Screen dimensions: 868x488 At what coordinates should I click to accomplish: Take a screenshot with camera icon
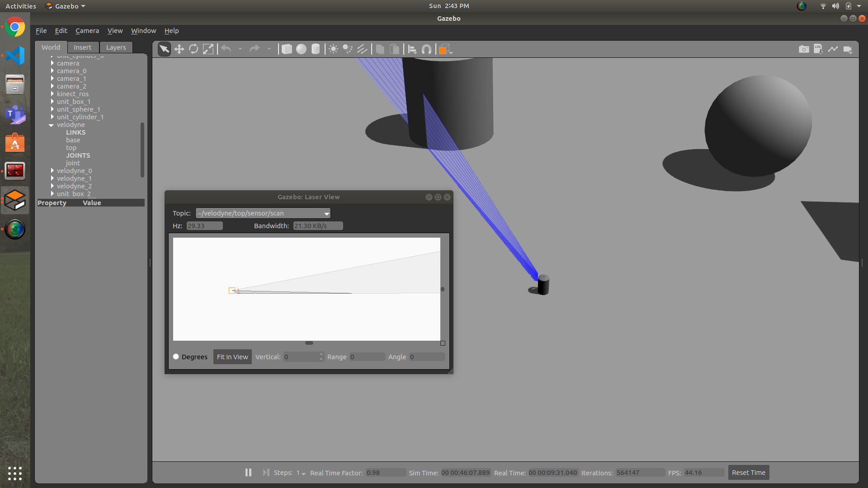point(804,49)
